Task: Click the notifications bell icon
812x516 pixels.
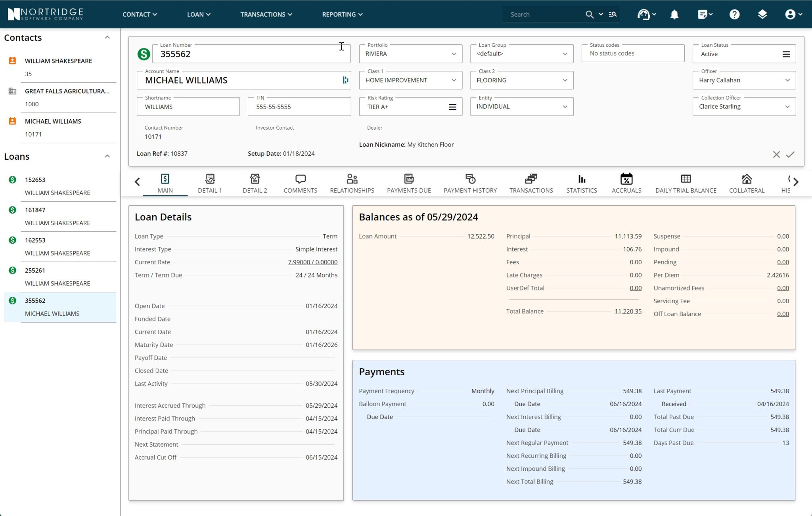Action: point(674,14)
